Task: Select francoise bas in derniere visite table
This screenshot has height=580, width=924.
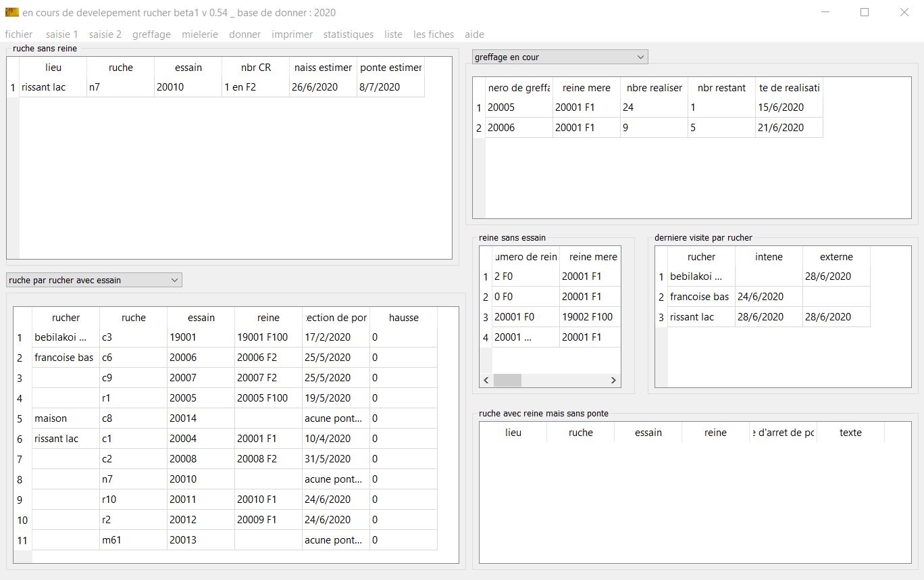Action: [x=700, y=297]
